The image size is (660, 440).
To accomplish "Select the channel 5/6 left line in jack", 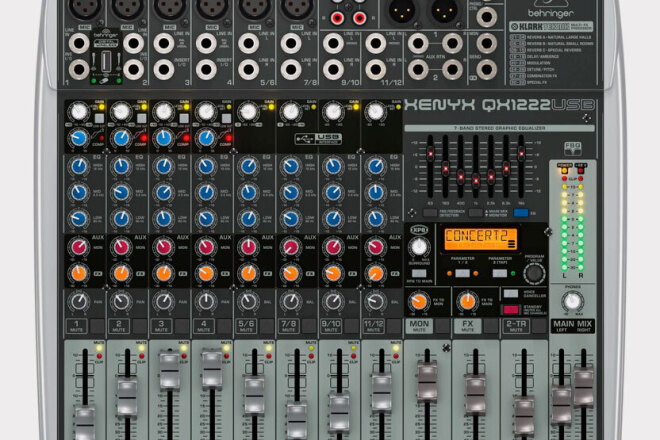I will pos(248,43).
